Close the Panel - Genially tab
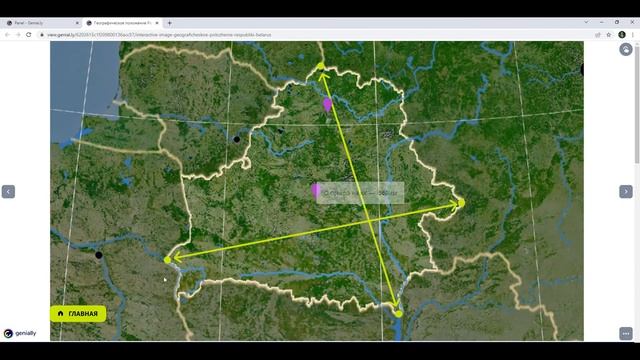 [77, 23]
